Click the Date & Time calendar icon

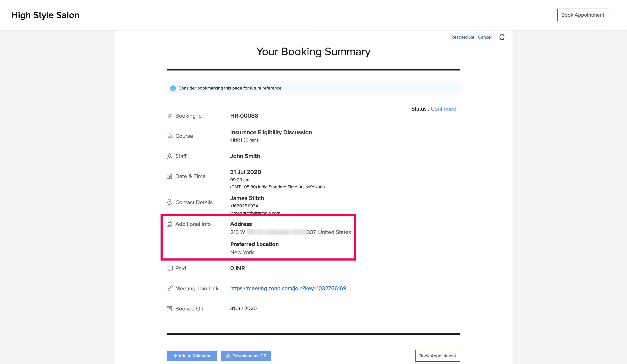[x=169, y=176]
